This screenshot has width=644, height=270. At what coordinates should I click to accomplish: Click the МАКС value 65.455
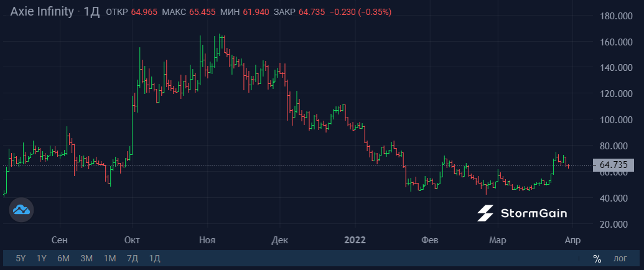coord(202,12)
